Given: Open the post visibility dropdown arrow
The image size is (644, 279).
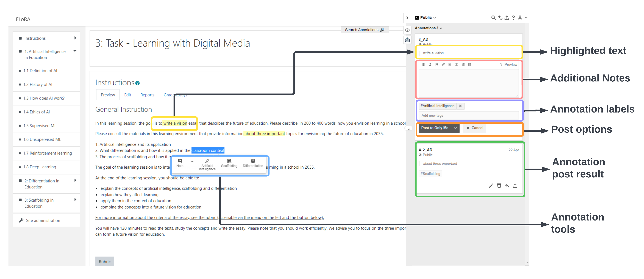Looking at the screenshot, I should [455, 128].
